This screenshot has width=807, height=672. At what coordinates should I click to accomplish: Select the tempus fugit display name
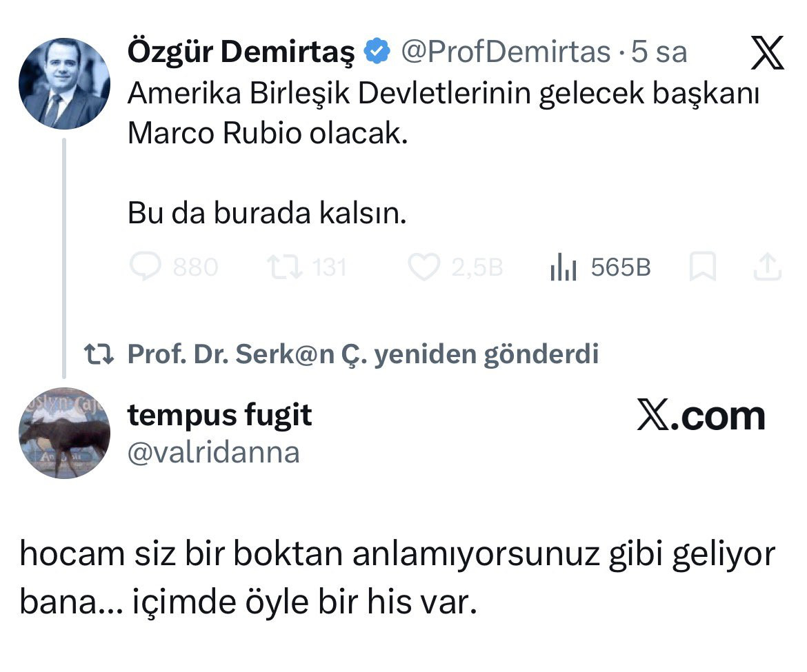coord(219,416)
